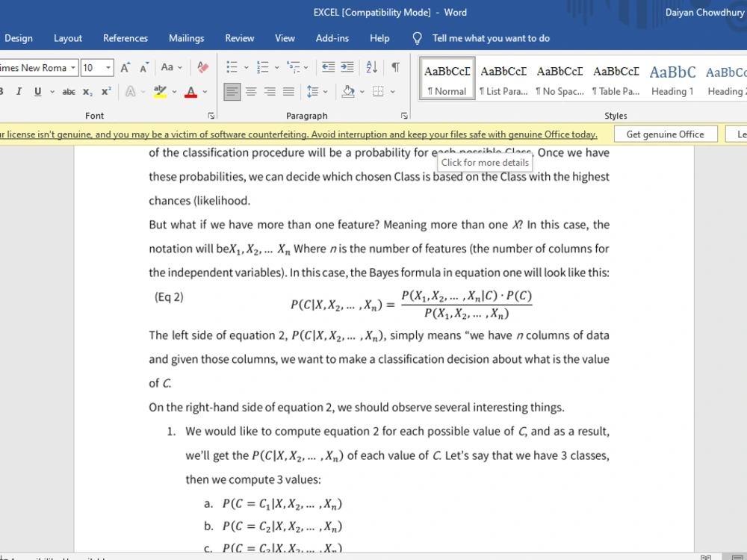This screenshot has height=560, width=747.
Task: Click the Get genuine Office button
Action: (x=666, y=134)
